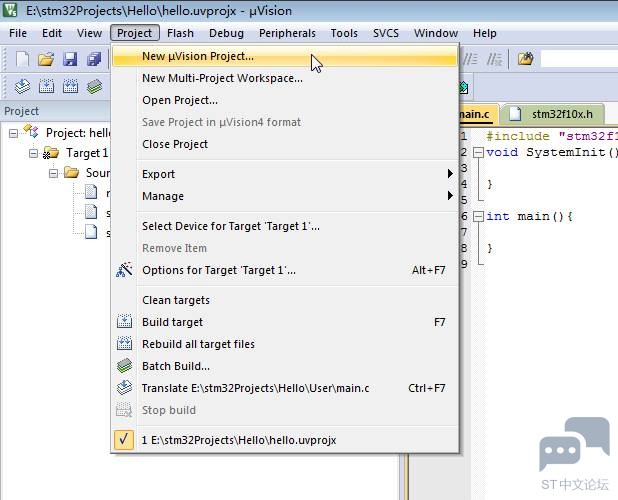This screenshot has width=618, height=500.
Task: Click the Source group folder icon
Action: click(71, 173)
